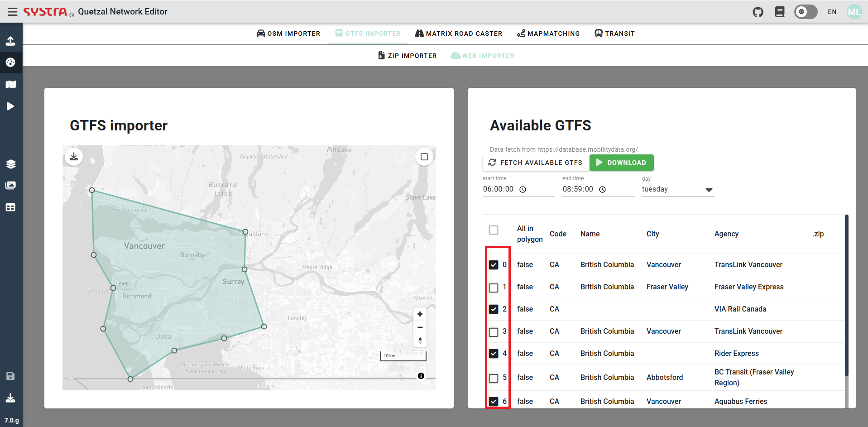Click the 7.0.g version label
Screen dimensions: 868x427
pyautogui.click(x=12, y=420)
